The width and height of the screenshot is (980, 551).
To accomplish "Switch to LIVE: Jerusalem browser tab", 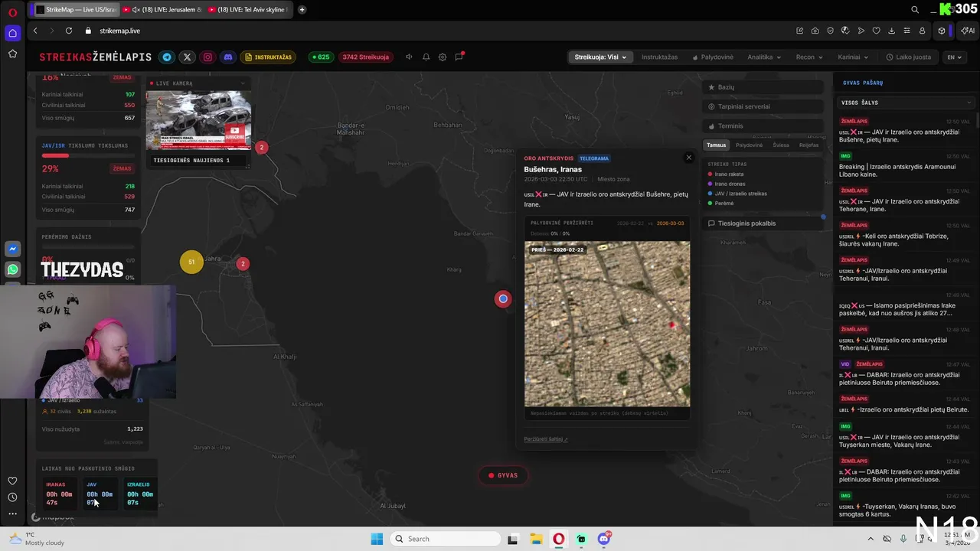I will tap(163, 10).
